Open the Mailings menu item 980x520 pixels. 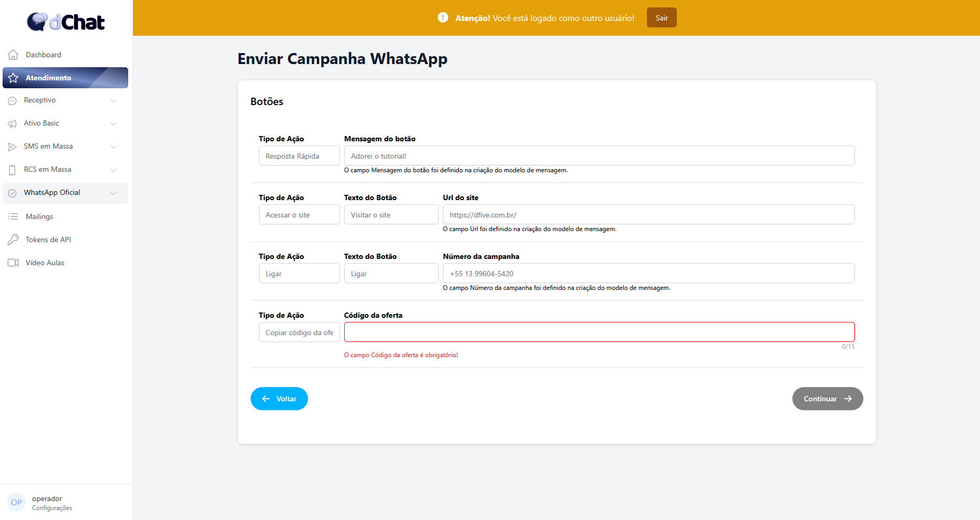[x=39, y=216]
